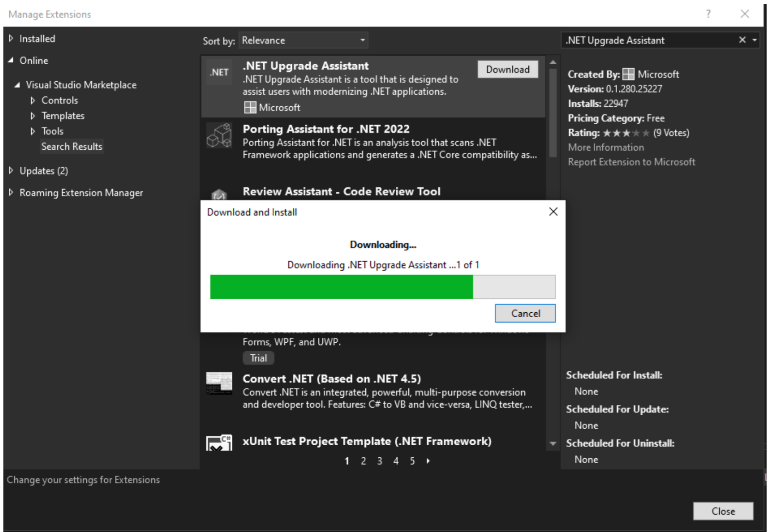Click the Porting Assistant cubes icon
The height and width of the screenshot is (532, 769).
click(x=219, y=136)
